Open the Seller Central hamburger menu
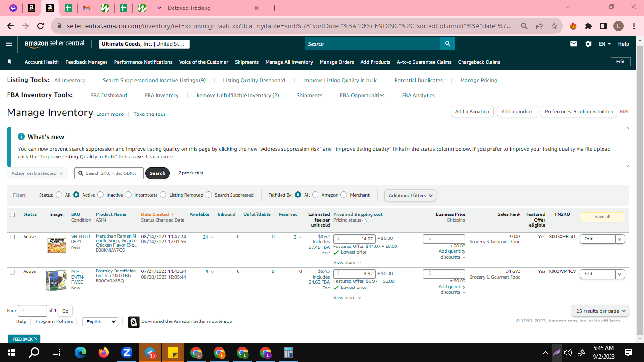This screenshot has width=644, height=362. (9, 44)
